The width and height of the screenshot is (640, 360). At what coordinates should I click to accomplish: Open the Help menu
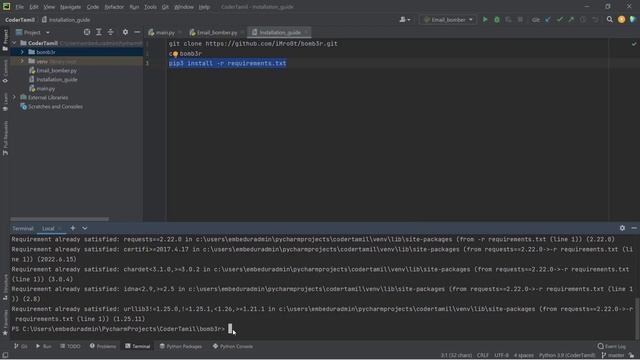204,7
